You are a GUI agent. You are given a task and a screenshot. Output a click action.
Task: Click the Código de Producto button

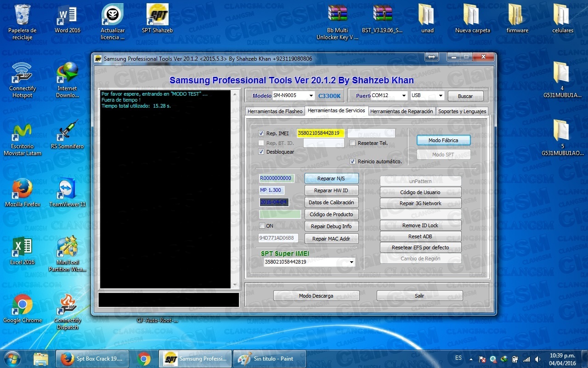[x=331, y=214]
